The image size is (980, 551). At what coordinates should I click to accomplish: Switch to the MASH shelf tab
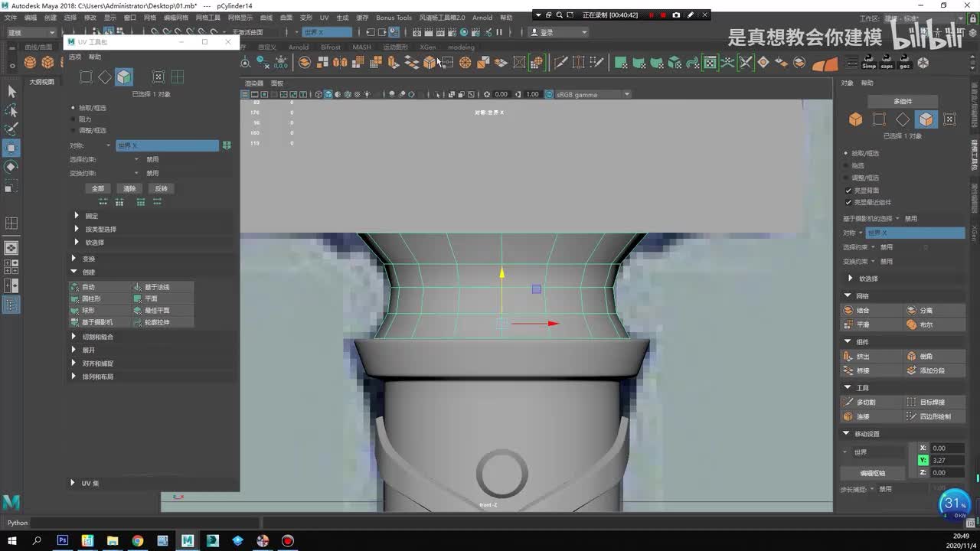coord(361,47)
